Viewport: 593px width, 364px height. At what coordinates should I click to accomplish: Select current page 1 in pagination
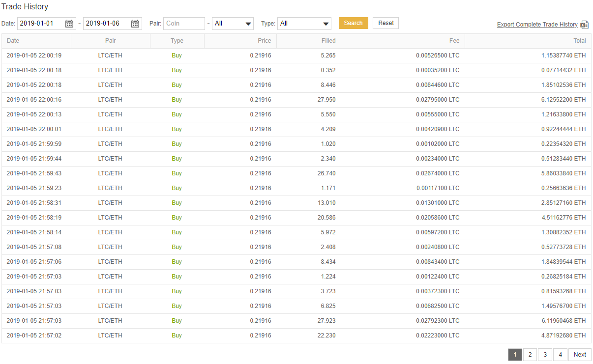coord(515,355)
